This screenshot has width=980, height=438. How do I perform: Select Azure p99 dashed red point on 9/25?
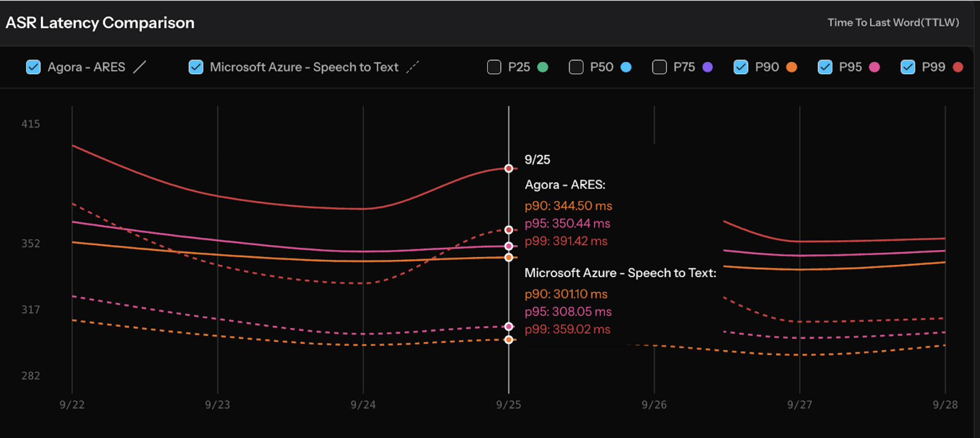(x=509, y=230)
